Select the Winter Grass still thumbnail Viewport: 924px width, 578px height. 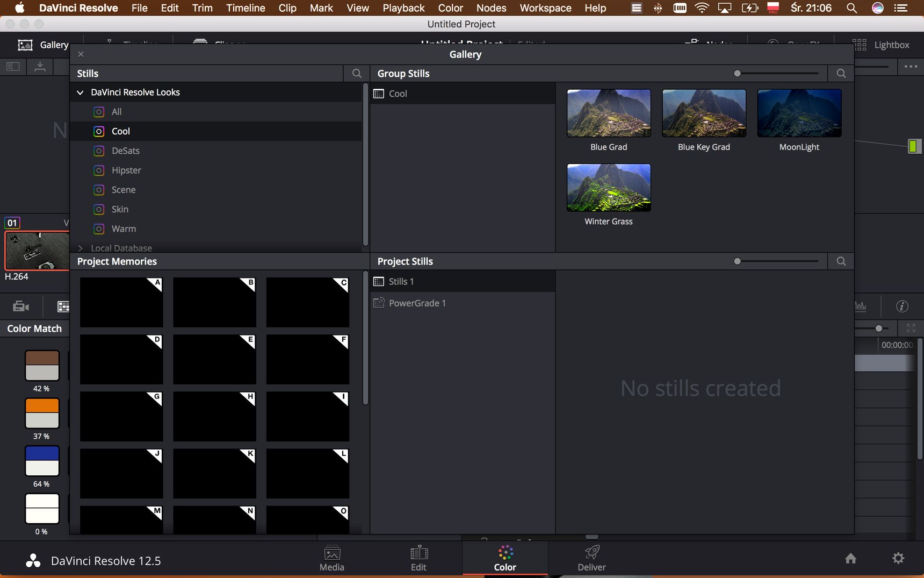coord(609,188)
